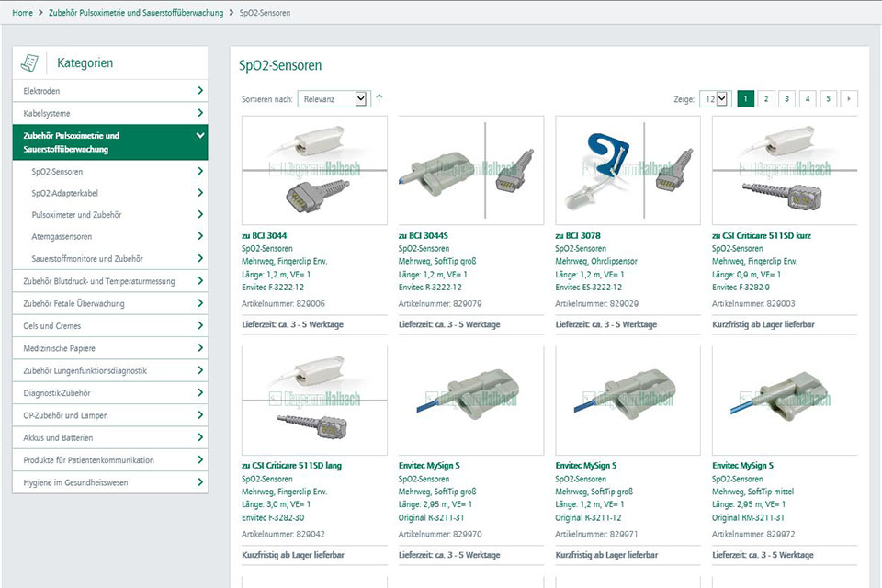This screenshot has height=588, width=882.
Task: Open product link zu BCI 3044
Action: pyautogui.click(x=264, y=236)
